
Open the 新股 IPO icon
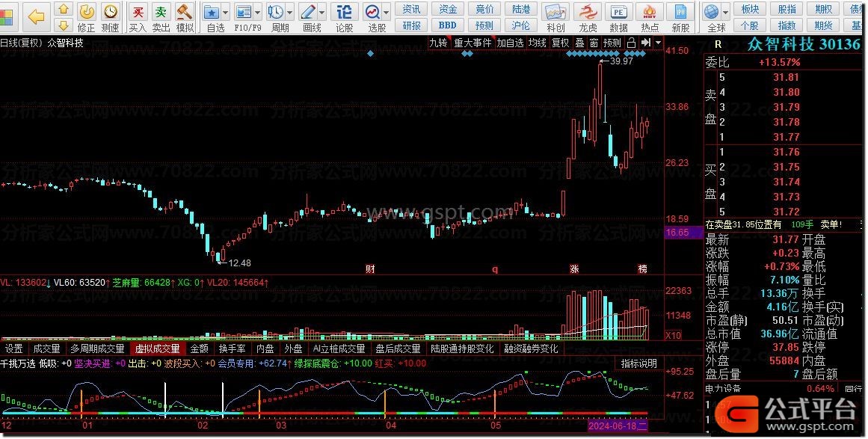pos(681,17)
